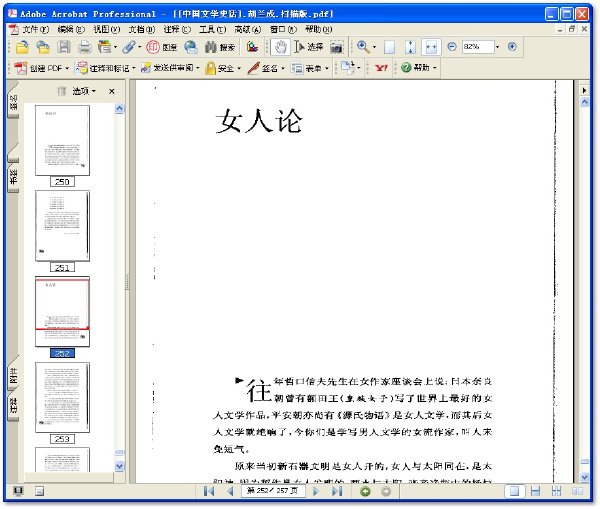Image resolution: width=600 pixels, height=509 pixels.
Task: Open the 编辑 Edit menu
Action: [71, 29]
